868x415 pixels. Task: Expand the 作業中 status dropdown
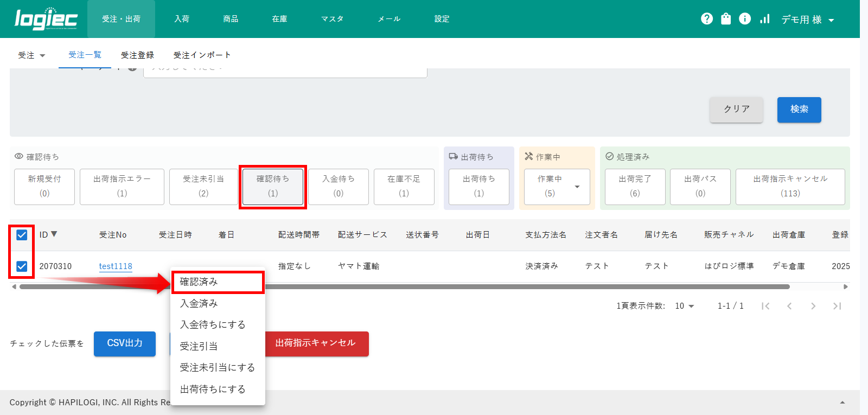click(x=577, y=187)
